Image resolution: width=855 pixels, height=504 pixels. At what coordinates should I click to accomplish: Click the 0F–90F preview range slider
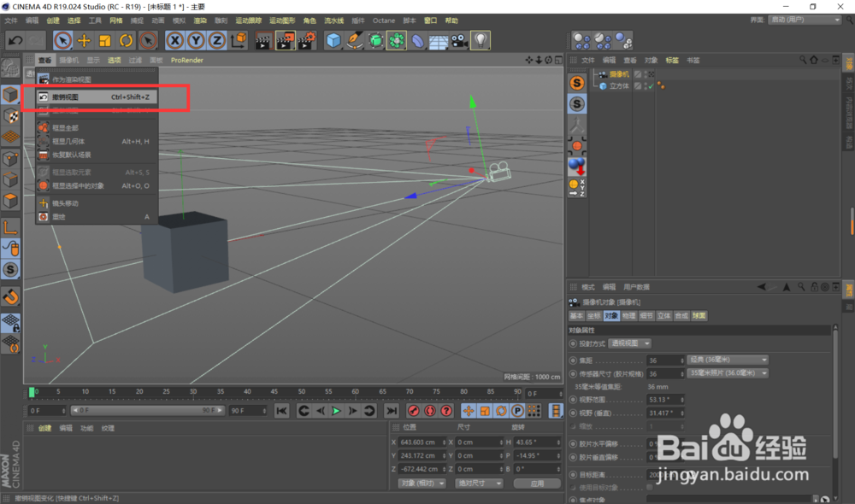pyautogui.click(x=147, y=410)
